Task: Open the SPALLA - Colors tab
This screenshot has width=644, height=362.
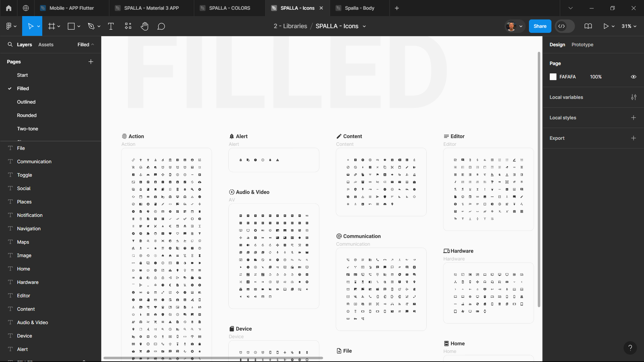Action: click(x=229, y=8)
